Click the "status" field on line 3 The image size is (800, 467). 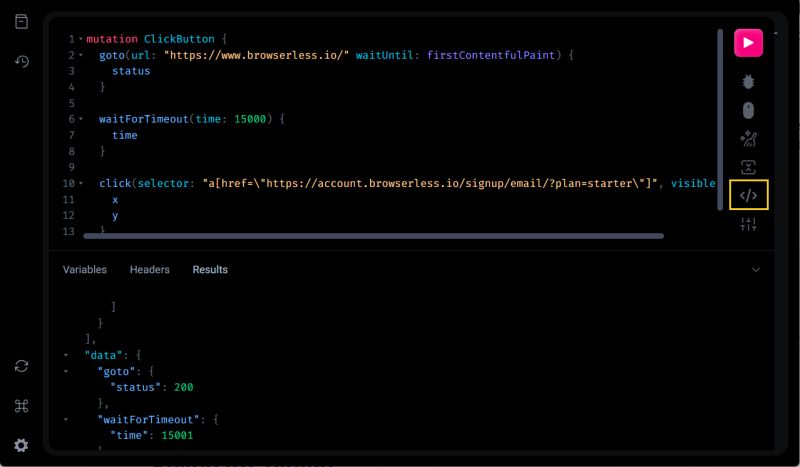[x=131, y=71]
